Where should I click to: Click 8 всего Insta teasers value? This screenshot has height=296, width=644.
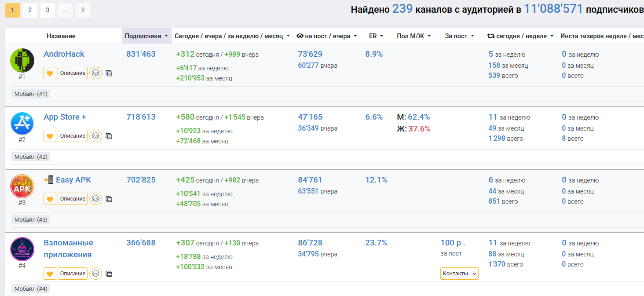click(573, 139)
